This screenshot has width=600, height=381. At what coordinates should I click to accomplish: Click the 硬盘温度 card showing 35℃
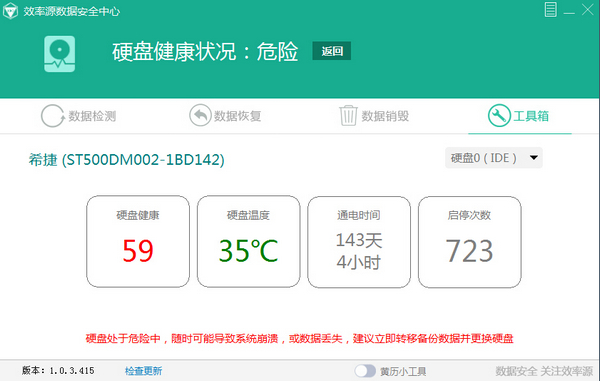[x=248, y=241]
